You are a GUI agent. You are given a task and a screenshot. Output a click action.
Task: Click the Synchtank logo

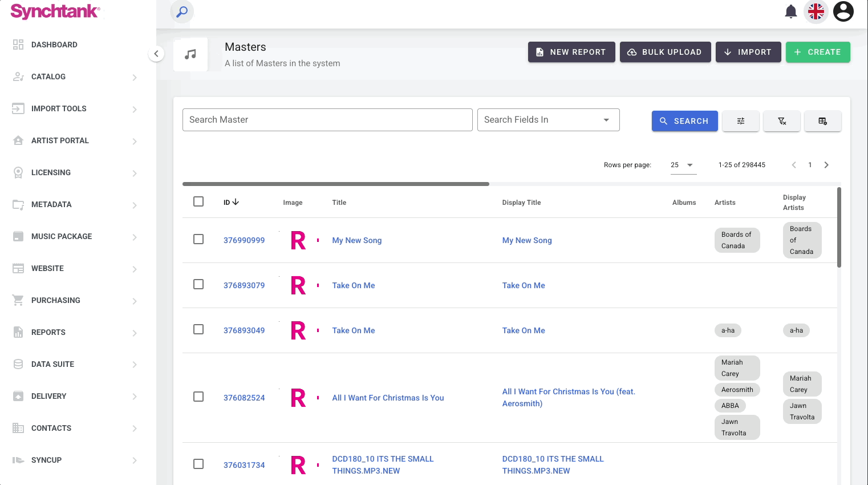[x=55, y=11]
